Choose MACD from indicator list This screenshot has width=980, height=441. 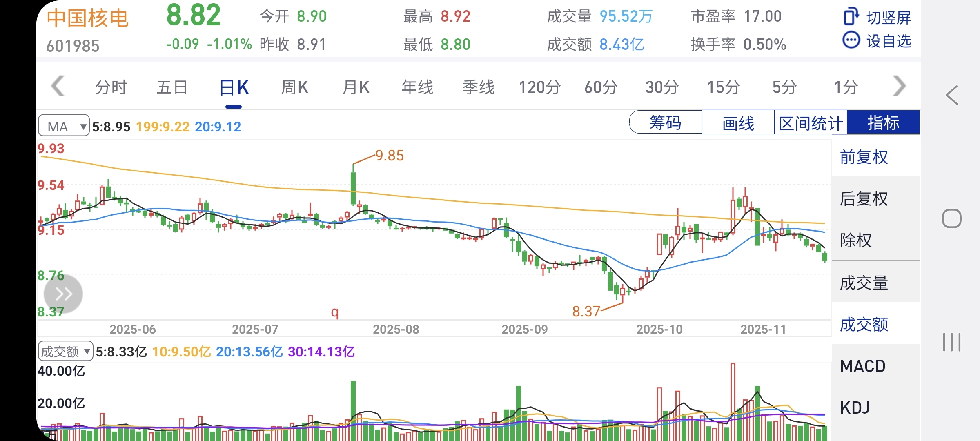(x=863, y=366)
